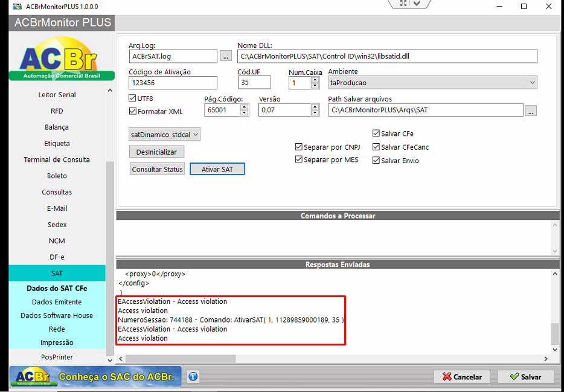Decrease the Pág.Código value

(x=244, y=113)
